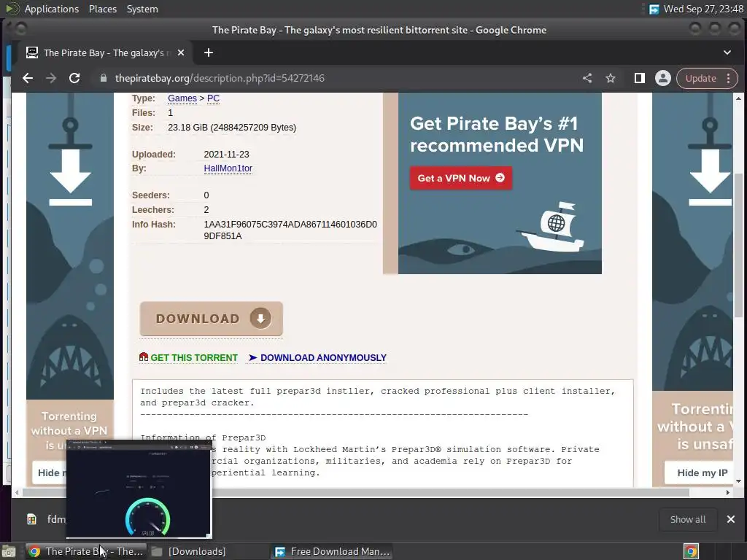Viewport: 747px width, 560px height.
Task: Close the downloads bar
Action: (x=731, y=519)
